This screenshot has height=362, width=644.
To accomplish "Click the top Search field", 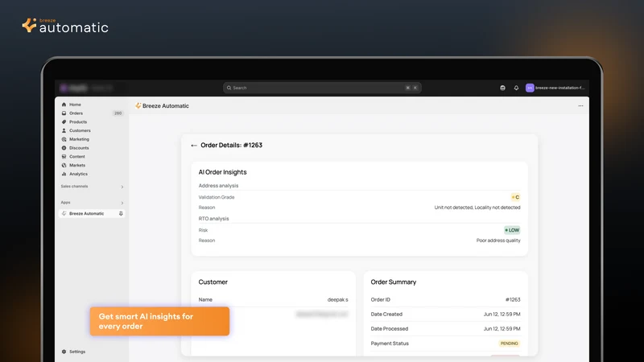I will [322, 88].
